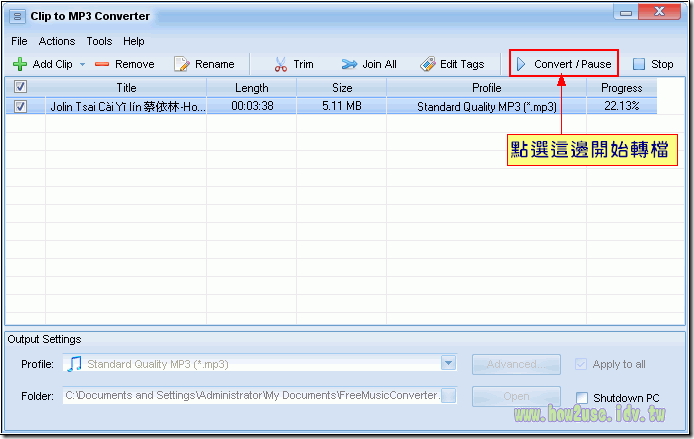
Task: Click the green plus Add Clip icon
Action: (20, 64)
